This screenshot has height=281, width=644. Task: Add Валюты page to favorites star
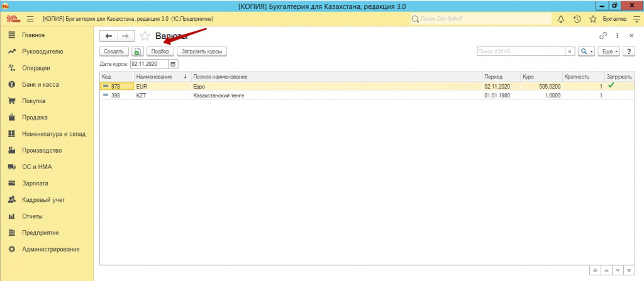pyautogui.click(x=145, y=36)
